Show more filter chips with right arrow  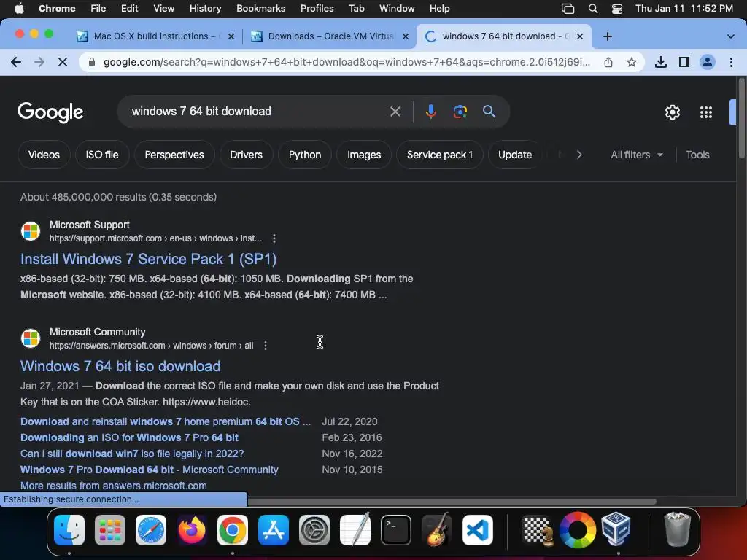tap(578, 155)
